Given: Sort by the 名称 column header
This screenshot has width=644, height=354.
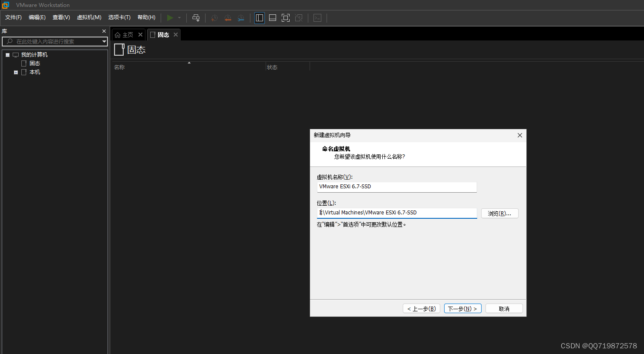Looking at the screenshot, I should click(119, 67).
